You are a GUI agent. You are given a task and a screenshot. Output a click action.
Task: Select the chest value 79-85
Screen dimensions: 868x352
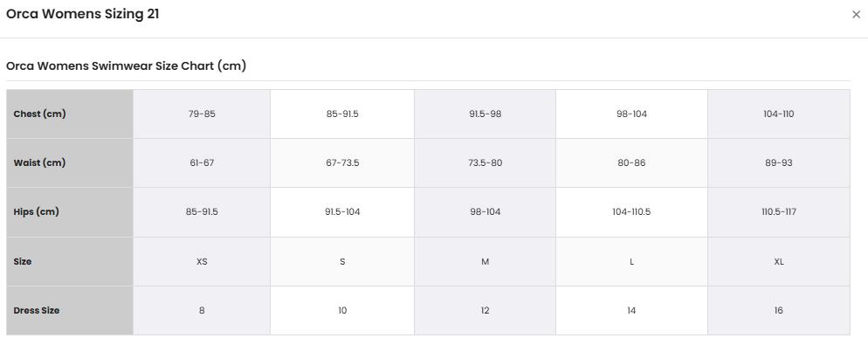(x=202, y=114)
